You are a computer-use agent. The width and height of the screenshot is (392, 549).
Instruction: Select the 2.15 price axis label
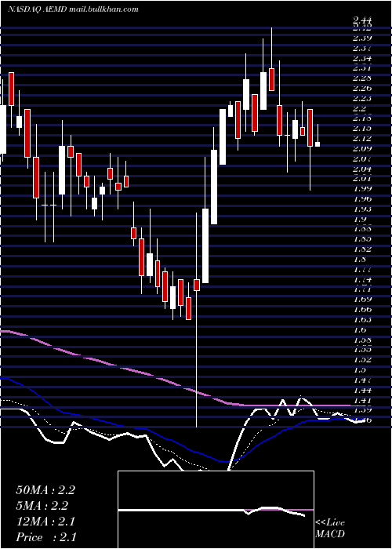click(362, 128)
